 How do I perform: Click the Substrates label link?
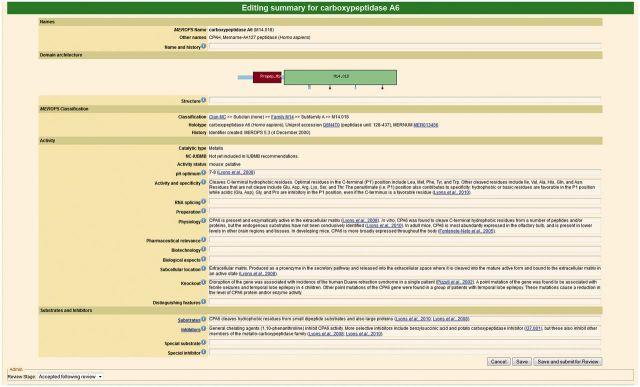point(189,320)
